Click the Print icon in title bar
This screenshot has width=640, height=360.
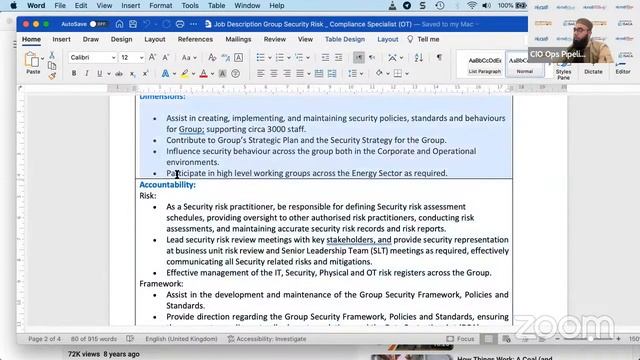[x=180, y=24]
